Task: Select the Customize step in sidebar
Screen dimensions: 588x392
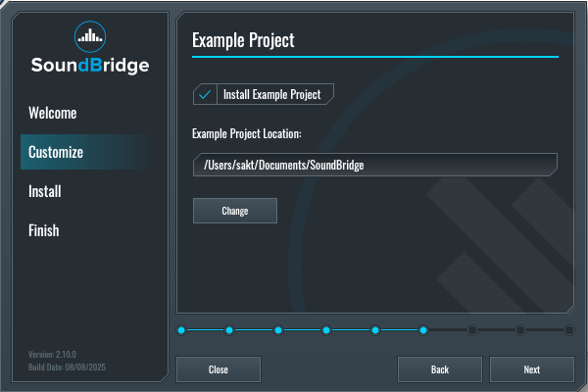Action: point(85,152)
